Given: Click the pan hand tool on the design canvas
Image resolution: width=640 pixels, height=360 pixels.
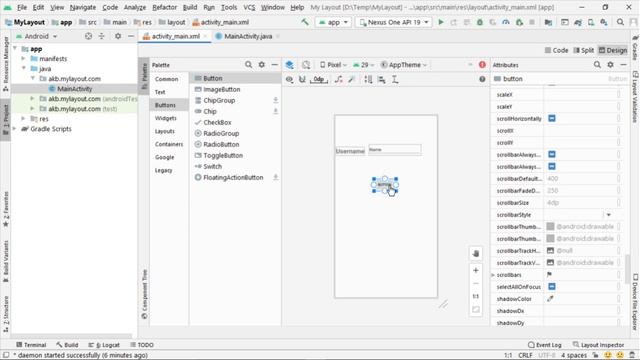Looking at the screenshot, I should click(476, 253).
